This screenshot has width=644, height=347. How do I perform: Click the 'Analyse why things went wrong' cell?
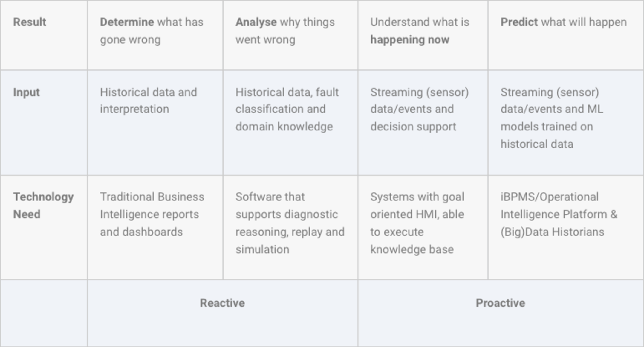(290, 35)
